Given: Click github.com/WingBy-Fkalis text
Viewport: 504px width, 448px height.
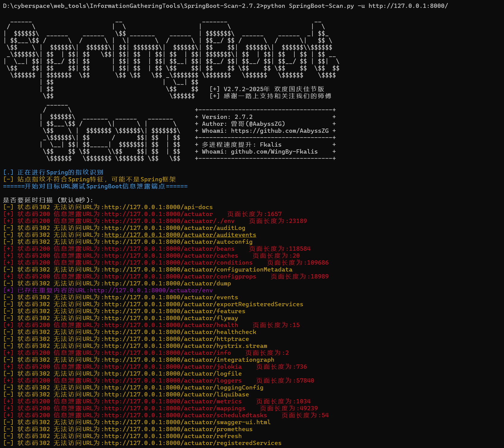Looking at the screenshot, I should (x=274, y=151).
